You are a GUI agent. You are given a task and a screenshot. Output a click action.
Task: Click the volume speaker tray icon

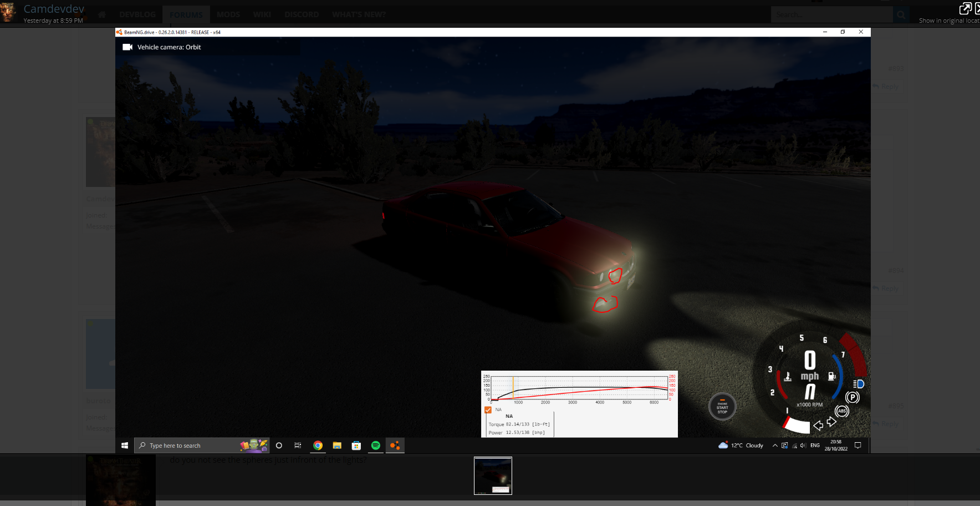pyautogui.click(x=803, y=446)
